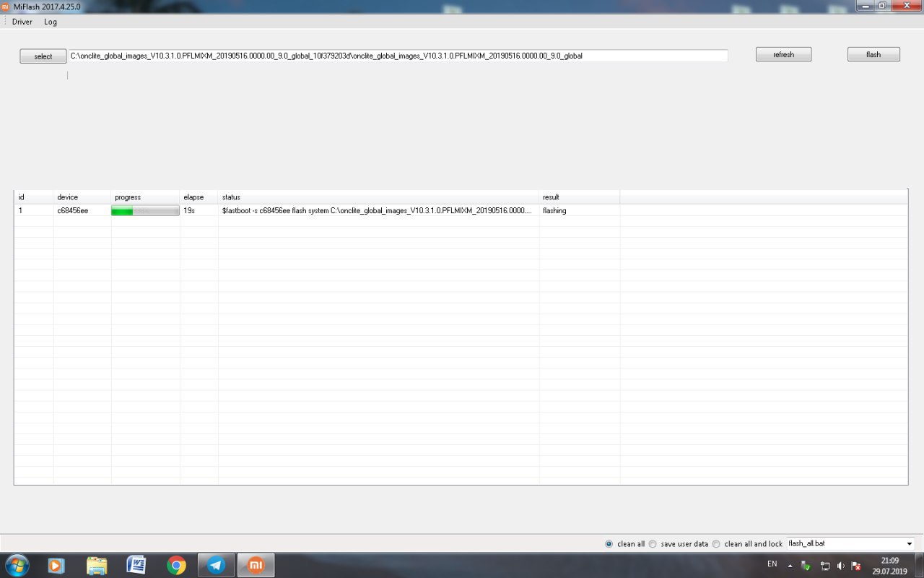924x578 pixels.
Task: Open Windows Explorer from the taskbar
Action: tap(97, 566)
